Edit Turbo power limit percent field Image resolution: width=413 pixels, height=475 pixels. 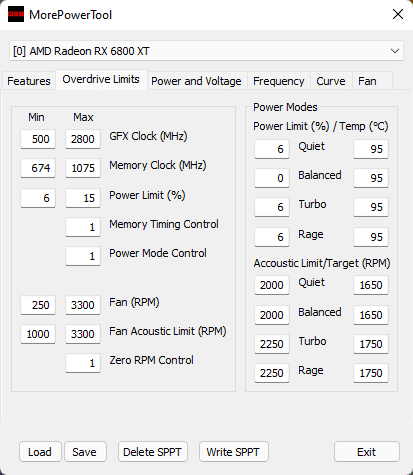click(272, 207)
